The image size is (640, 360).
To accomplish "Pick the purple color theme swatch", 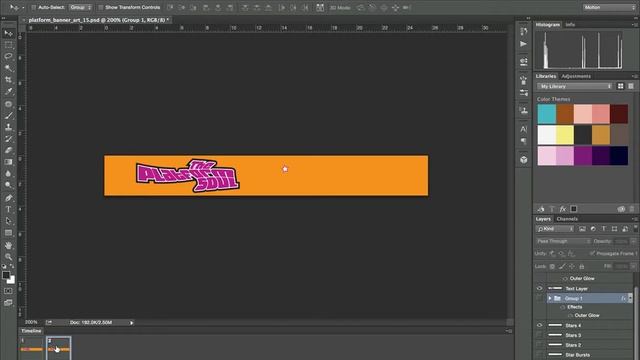I will pyautogui.click(x=583, y=156).
